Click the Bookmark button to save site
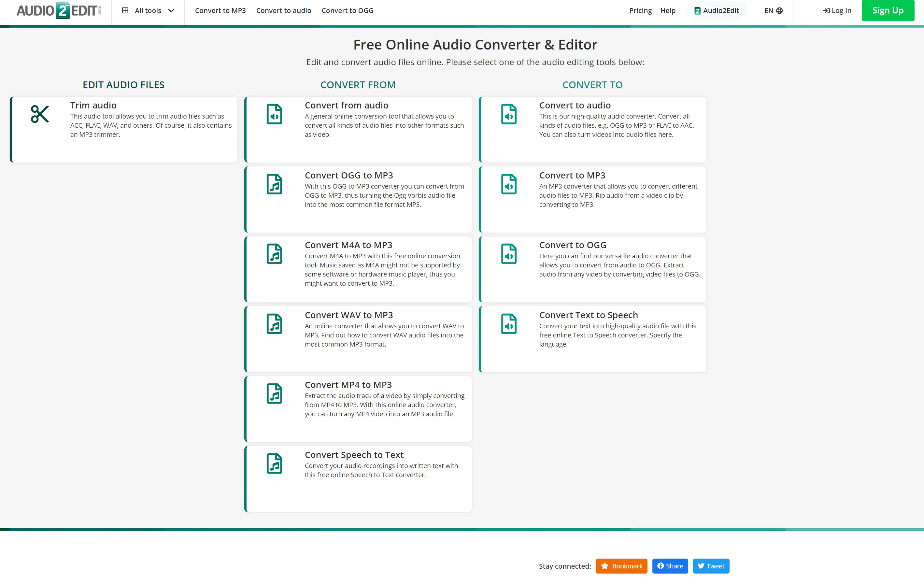Viewport: 924px width, 584px height. [x=619, y=566]
